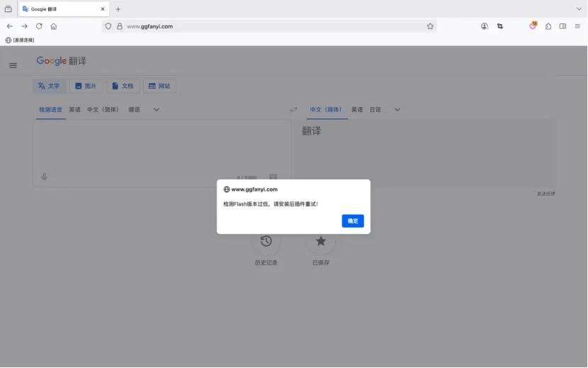The height and width of the screenshot is (368, 588).
Task: Open a new tab with plus icon
Action: 118,9
